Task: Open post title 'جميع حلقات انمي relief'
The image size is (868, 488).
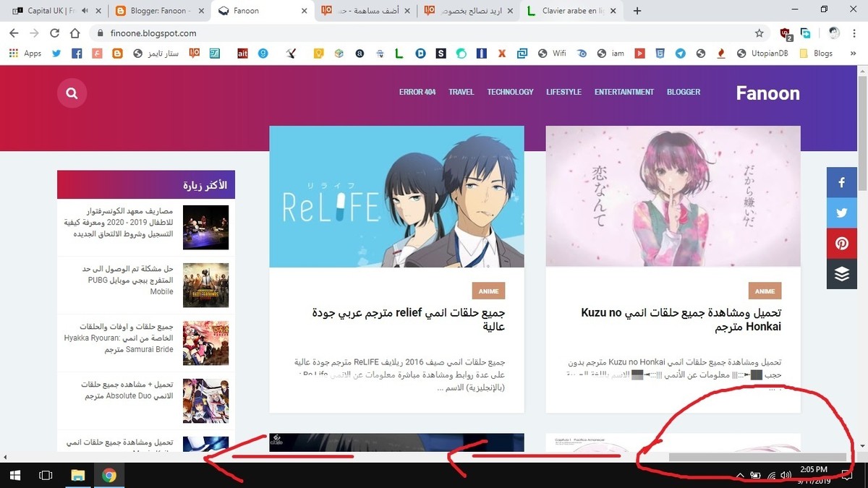Action: [408, 320]
